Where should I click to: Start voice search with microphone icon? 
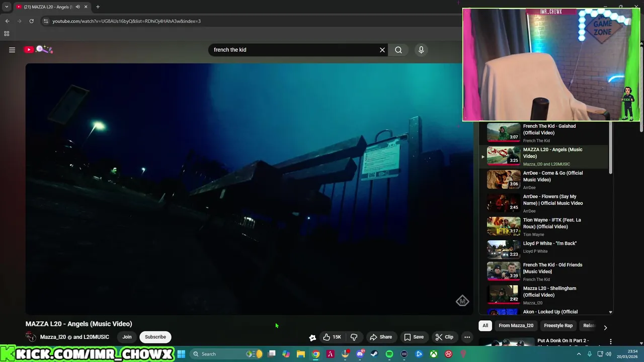pyautogui.click(x=421, y=50)
